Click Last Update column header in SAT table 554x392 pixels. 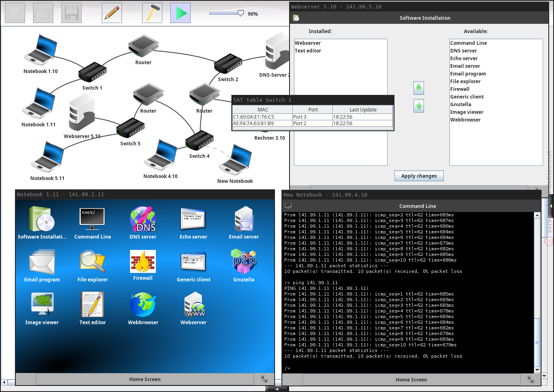click(x=363, y=109)
